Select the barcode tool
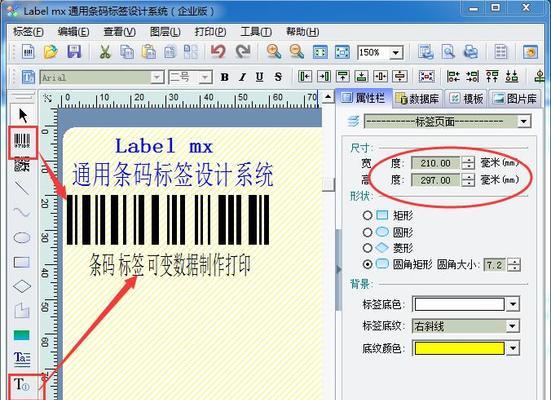Viewport: 551px width, 400px height. point(22,141)
